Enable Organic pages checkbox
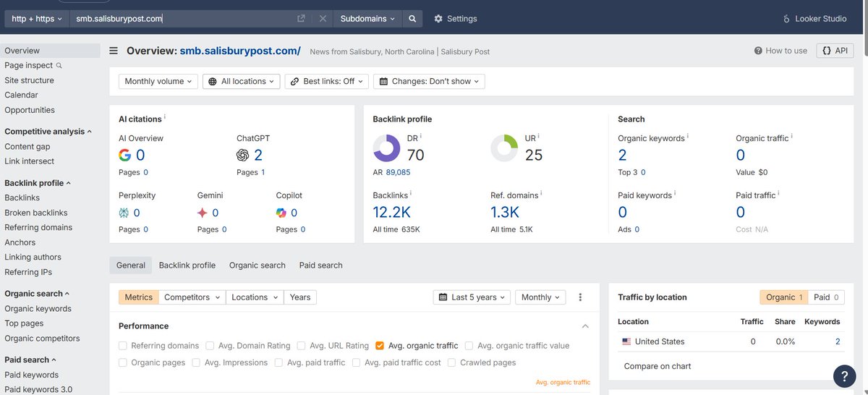 (x=123, y=362)
